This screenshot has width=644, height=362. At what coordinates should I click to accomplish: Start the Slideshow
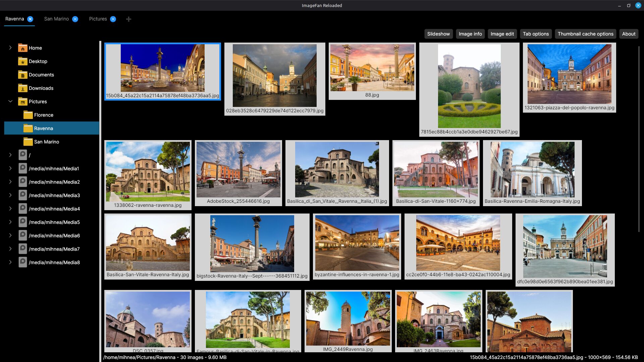[438, 34]
